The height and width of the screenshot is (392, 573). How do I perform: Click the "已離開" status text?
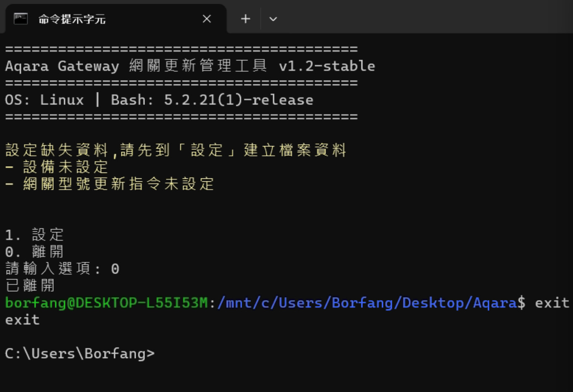click(x=30, y=286)
